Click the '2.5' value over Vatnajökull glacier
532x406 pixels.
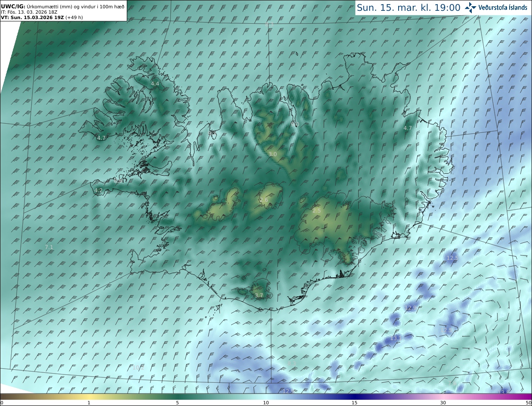click(x=317, y=211)
